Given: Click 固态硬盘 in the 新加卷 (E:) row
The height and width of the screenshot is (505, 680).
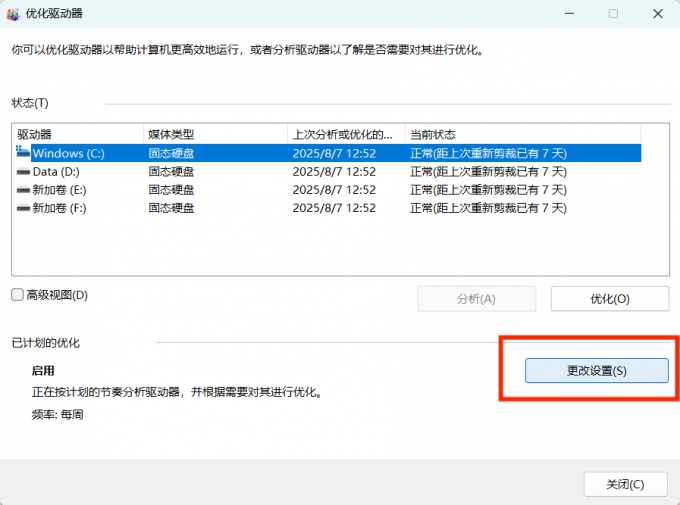Looking at the screenshot, I should coord(171,190).
